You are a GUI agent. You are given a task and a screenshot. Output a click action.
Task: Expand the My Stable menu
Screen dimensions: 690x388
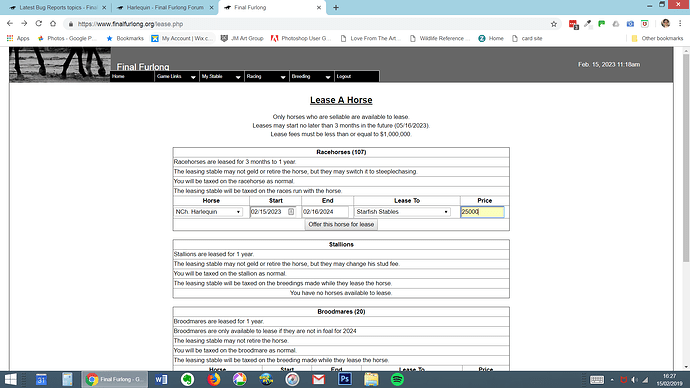tap(221, 77)
